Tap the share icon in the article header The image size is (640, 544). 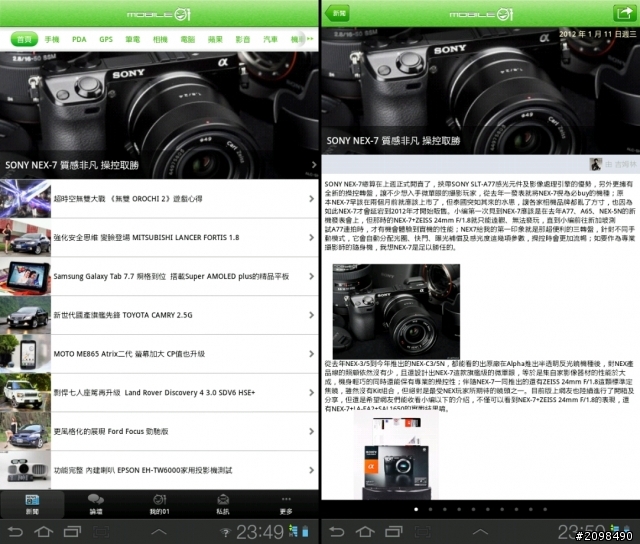624,13
